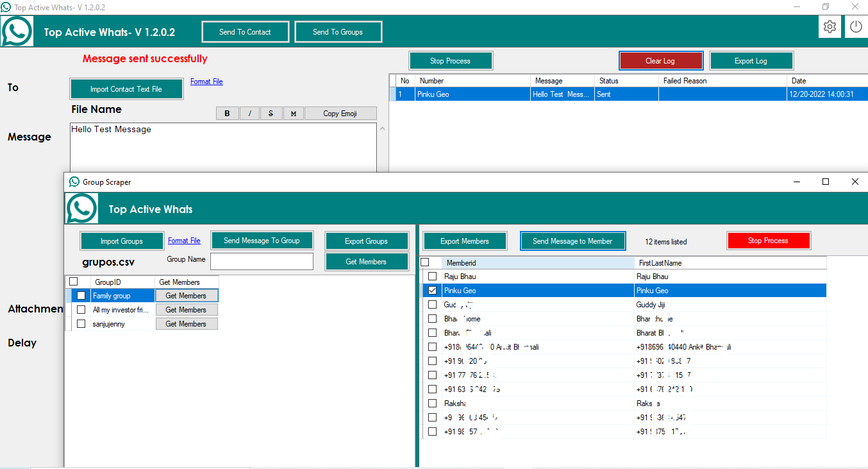This screenshot has width=868, height=469.
Task: Click Export Members button
Action: [465, 241]
